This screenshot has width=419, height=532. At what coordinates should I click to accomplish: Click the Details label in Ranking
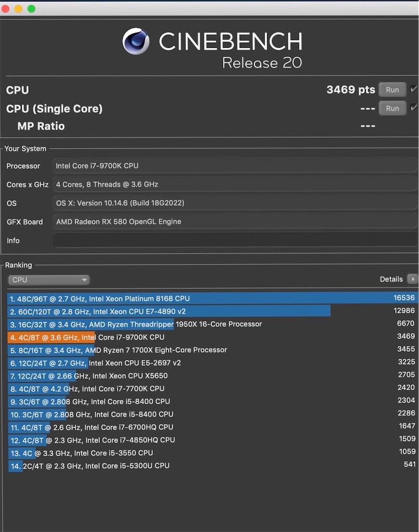click(391, 279)
